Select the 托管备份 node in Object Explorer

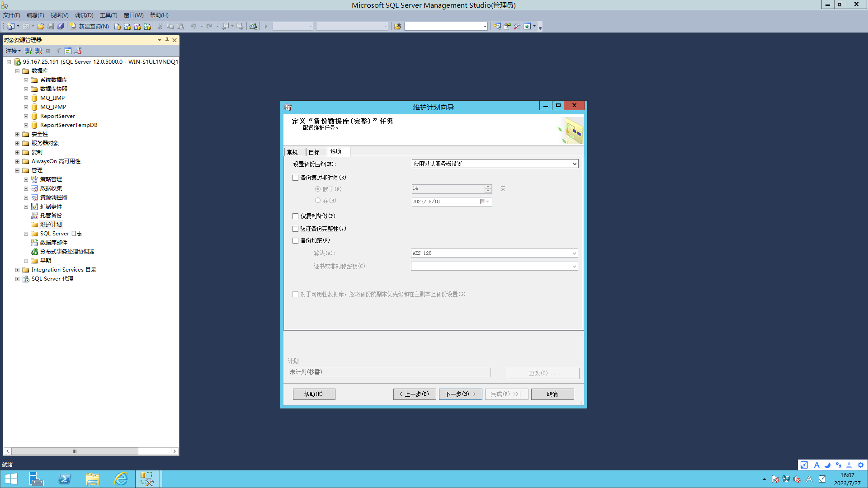coord(51,216)
